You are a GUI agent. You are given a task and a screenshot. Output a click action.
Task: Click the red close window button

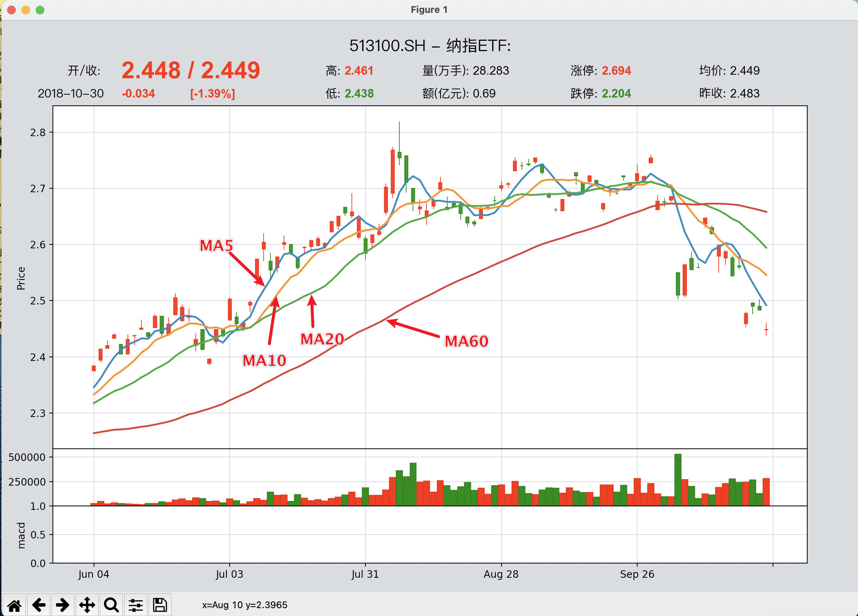pos(11,10)
